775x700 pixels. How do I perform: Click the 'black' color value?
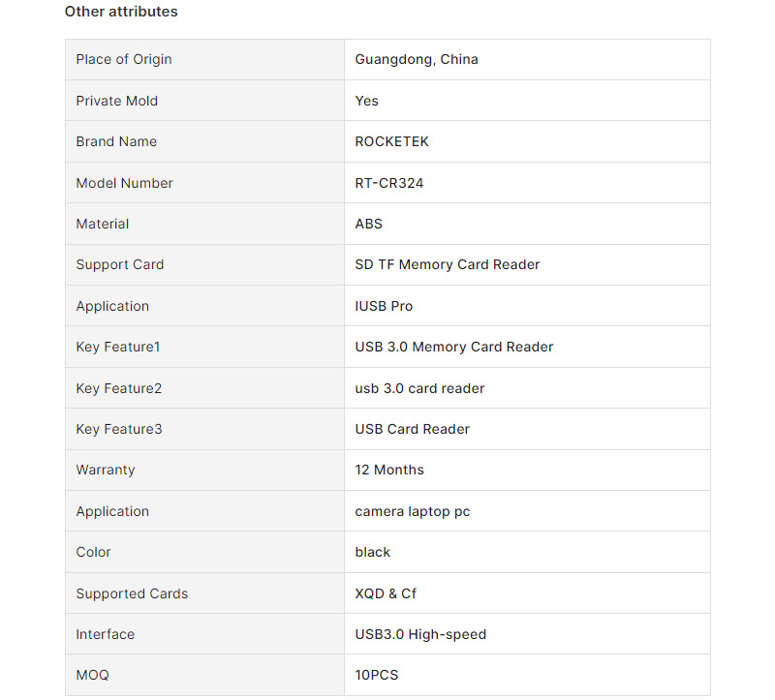pos(373,552)
